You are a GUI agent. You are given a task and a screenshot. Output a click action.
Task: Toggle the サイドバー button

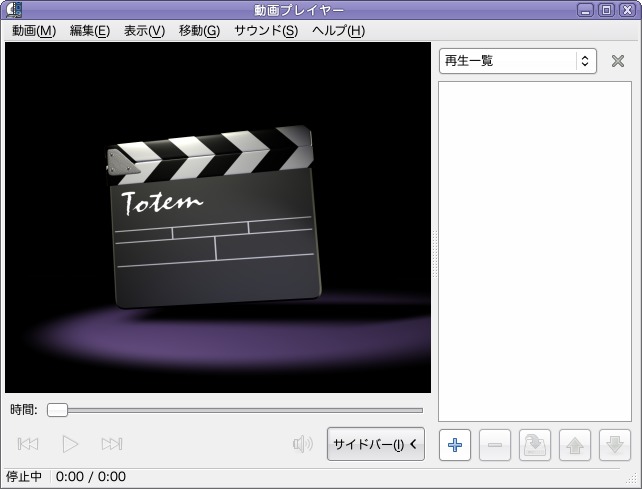[x=376, y=444]
